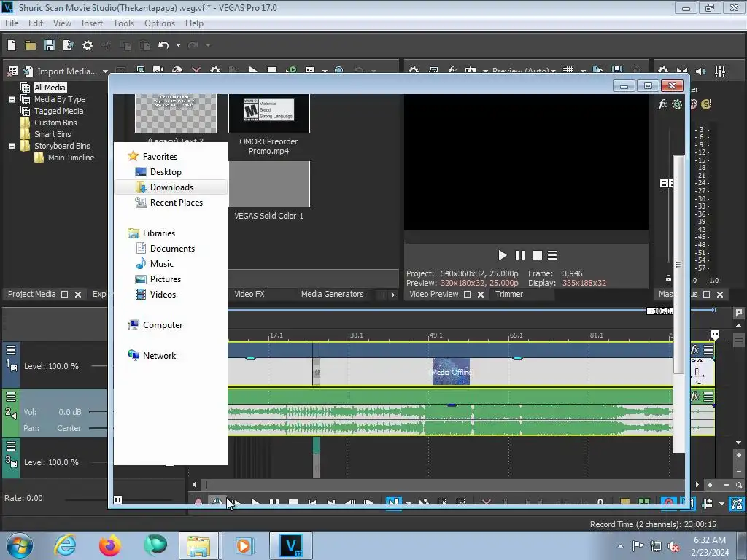Click track fx icon beside the video track
The width and height of the screenshot is (747, 560).
[x=695, y=350]
